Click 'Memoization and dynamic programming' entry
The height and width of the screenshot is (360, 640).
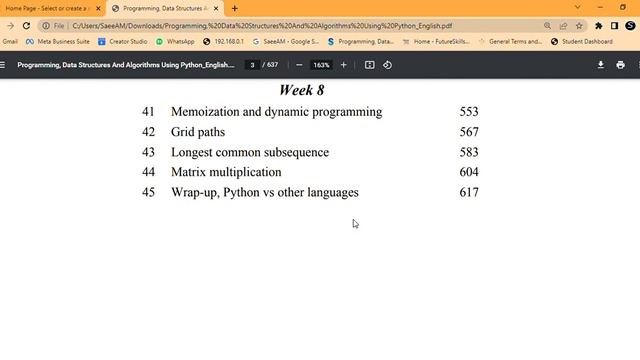(276, 112)
